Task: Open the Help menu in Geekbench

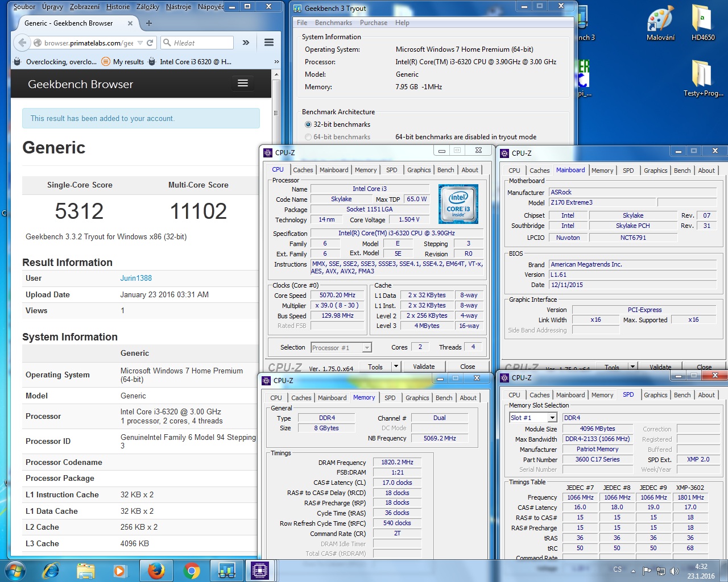Action: pos(402,23)
